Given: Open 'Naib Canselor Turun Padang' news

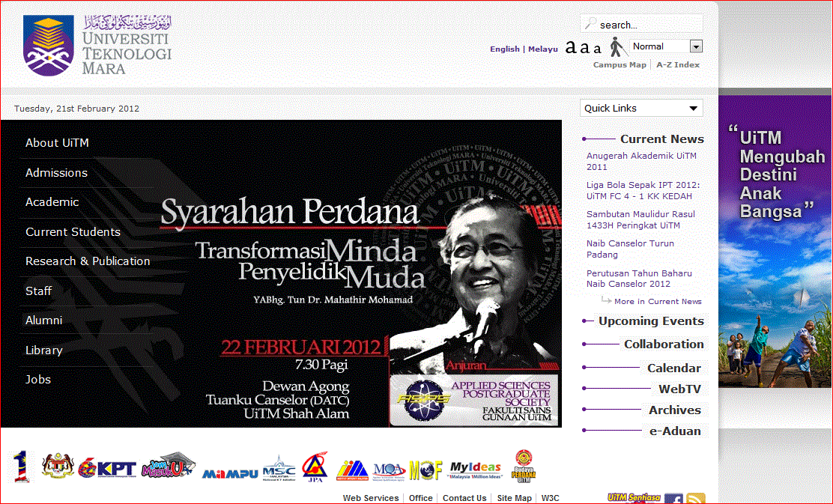Looking at the screenshot, I should [x=630, y=249].
